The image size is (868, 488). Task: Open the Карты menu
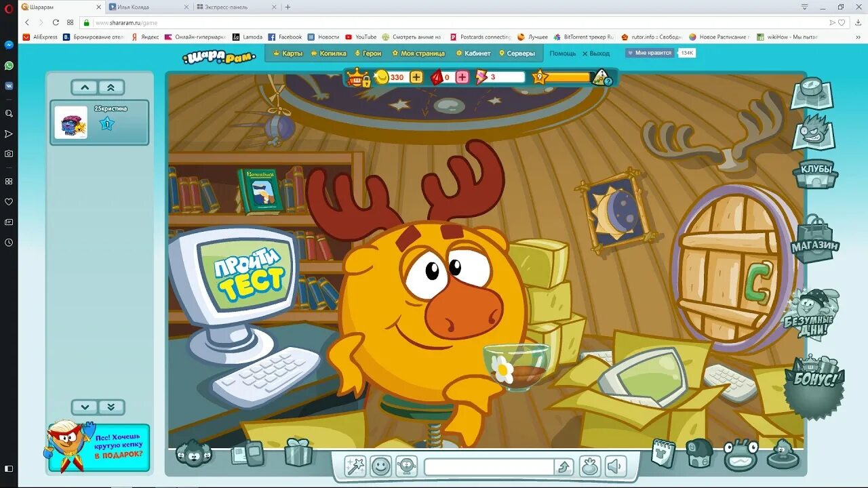[288, 54]
